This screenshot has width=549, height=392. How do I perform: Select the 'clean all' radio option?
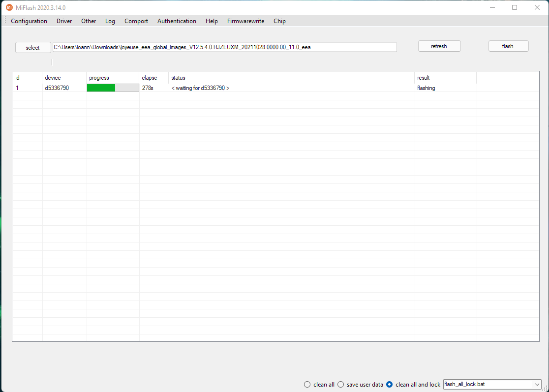(307, 385)
